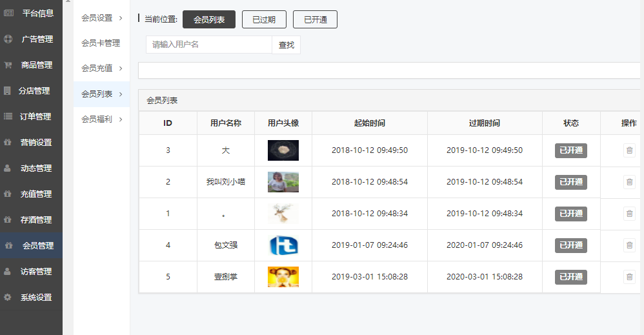
Task: Expand 会员福利 submenu arrow
Action: point(121,119)
